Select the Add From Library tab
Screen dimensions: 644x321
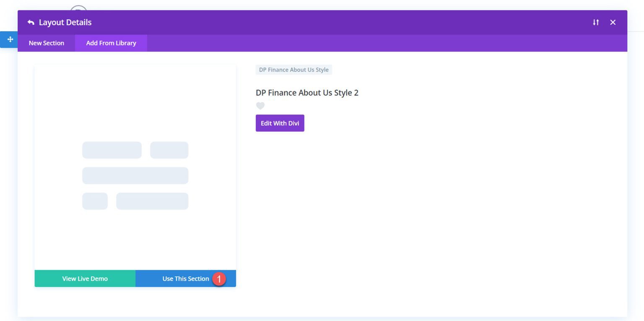(x=111, y=43)
